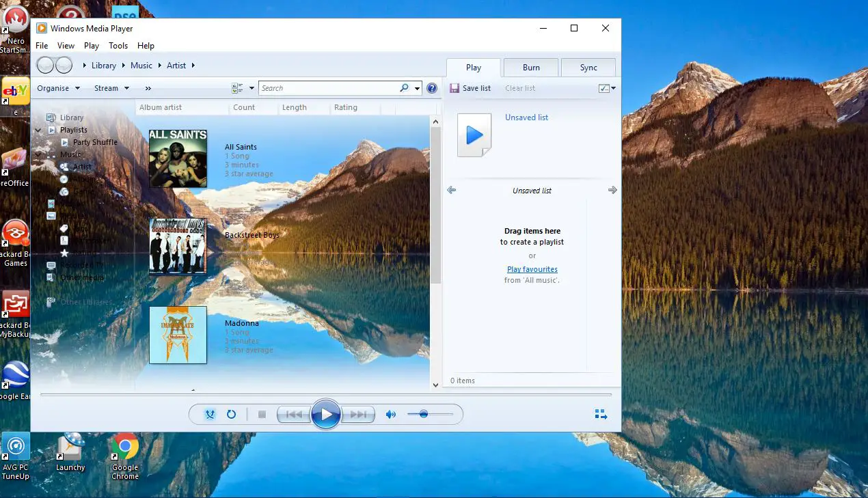Click the Stop playback button
Image resolution: width=868 pixels, height=498 pixels.
(261, 414)
